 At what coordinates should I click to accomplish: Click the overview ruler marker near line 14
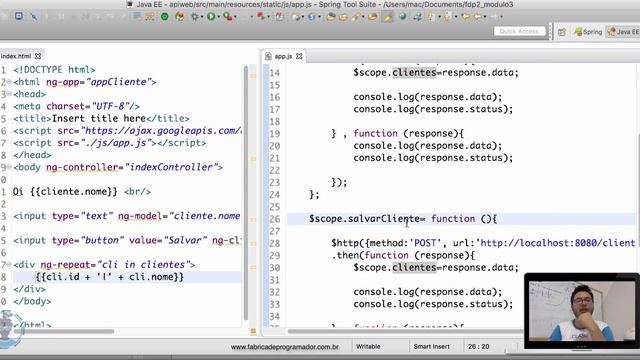pos(253,76)
